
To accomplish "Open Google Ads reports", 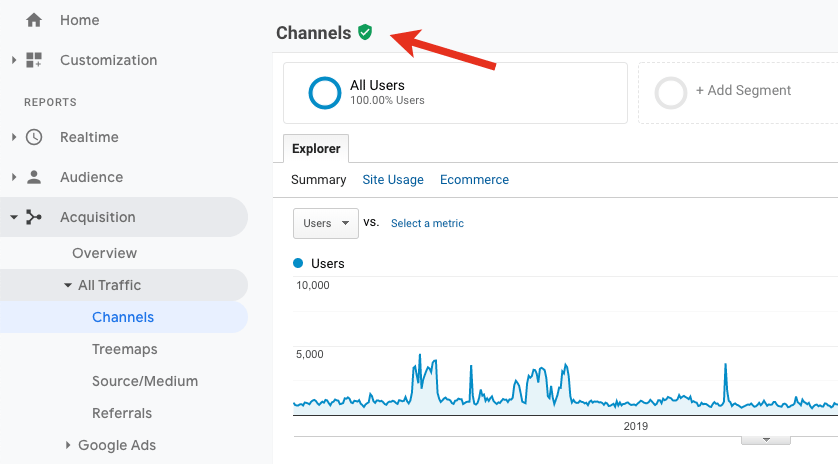I will pyautogui.click(x=117, y=445).
